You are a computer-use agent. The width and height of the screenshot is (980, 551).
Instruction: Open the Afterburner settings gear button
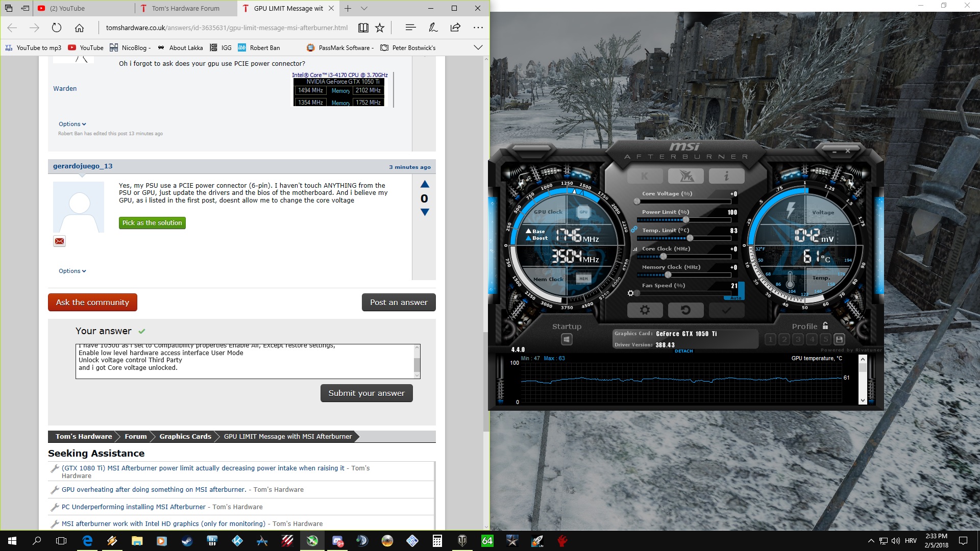(x=645, y=310)
